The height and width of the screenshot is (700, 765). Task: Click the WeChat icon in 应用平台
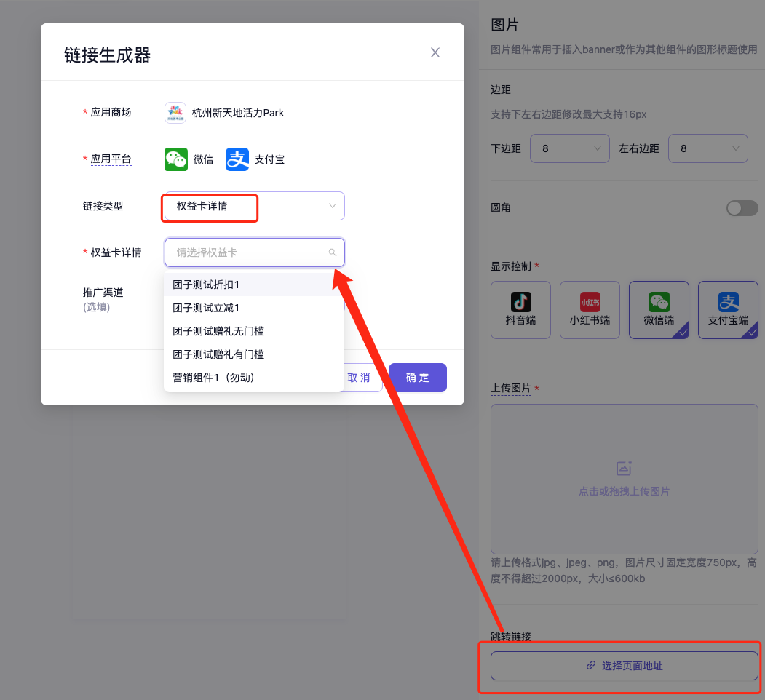pyautogui.click(x=176, y=159)
